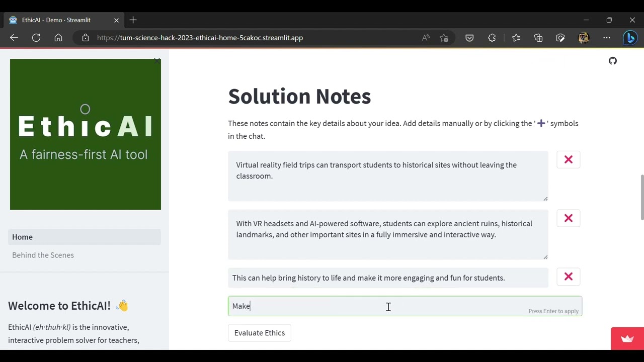The width and height of the screenshot is (644, 362).
Task: Restore down the browser window
Action: click(609, 20)
